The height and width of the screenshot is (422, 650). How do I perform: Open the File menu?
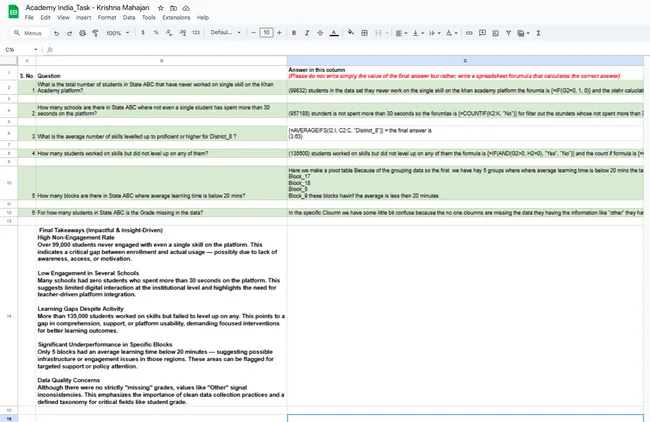tap(29, 17)
